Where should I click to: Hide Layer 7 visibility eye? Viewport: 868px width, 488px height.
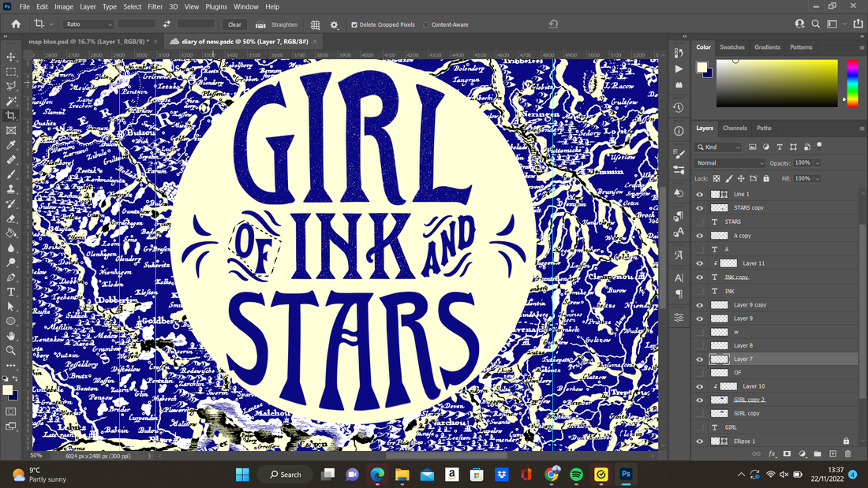point(700,359)
